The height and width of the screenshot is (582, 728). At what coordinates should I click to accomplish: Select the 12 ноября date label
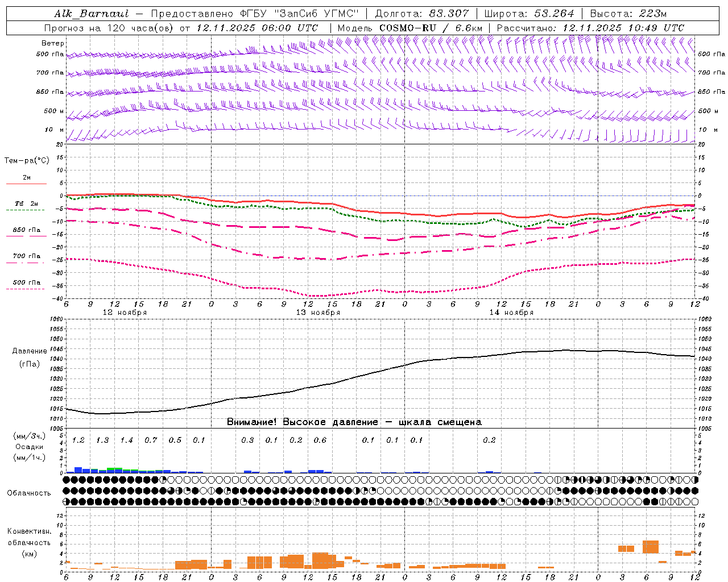[125, 313]
